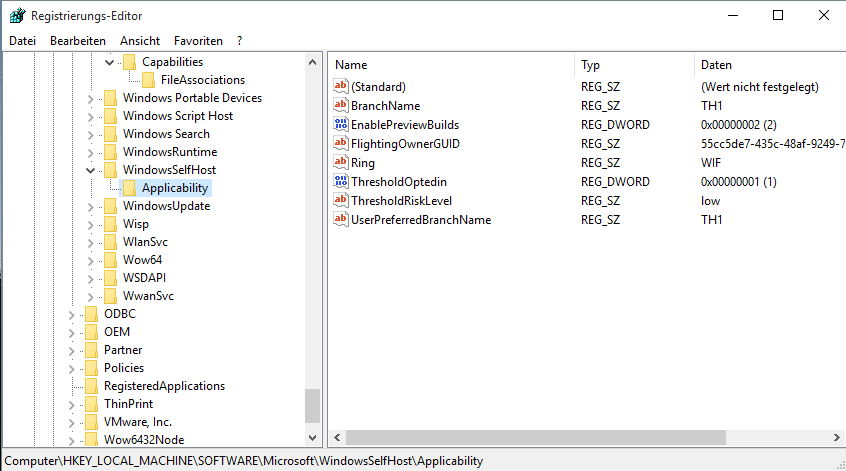Click the WIF data of Ring
Screen dimensions: 846x471
pos(711,162)
